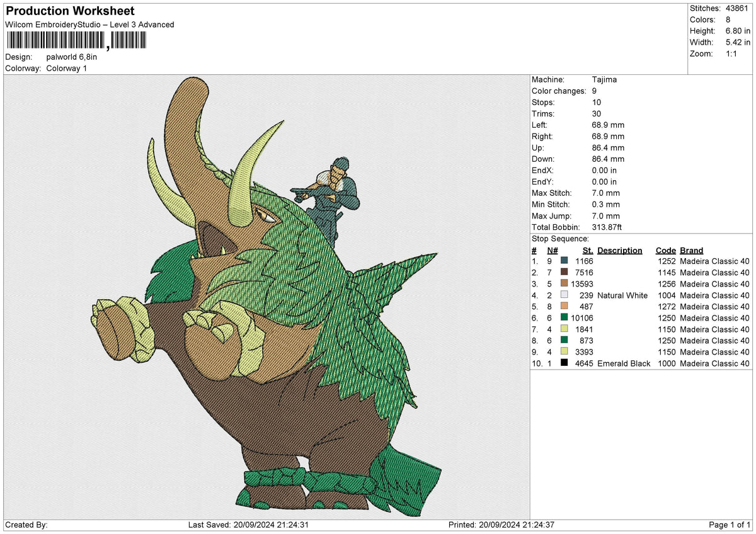The height and width of the screenshot is (534, 756).
Task: Click the 'Colorway 1' value
Action: 67,68
